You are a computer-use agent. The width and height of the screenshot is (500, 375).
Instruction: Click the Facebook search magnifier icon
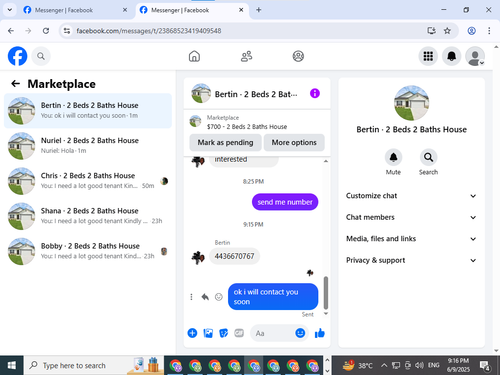point(41,56)
